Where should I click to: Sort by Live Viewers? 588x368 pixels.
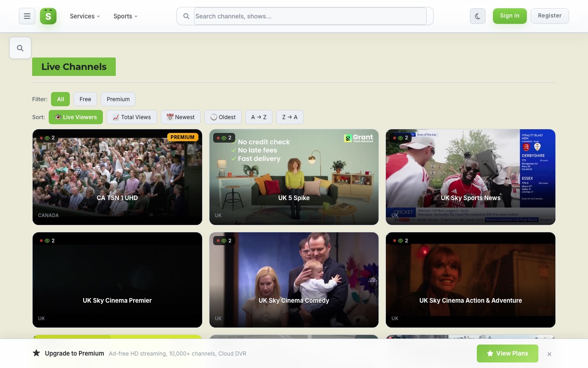[76, 117]
